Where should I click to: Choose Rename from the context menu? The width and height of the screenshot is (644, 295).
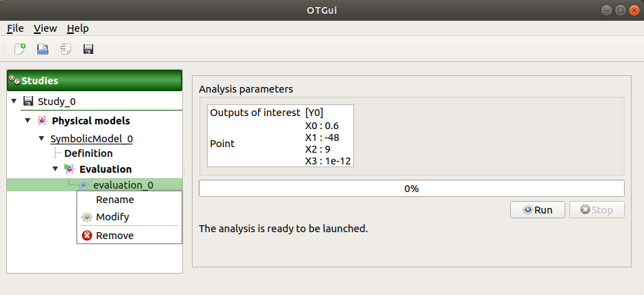pyautogui.click(x=115, y=200)
